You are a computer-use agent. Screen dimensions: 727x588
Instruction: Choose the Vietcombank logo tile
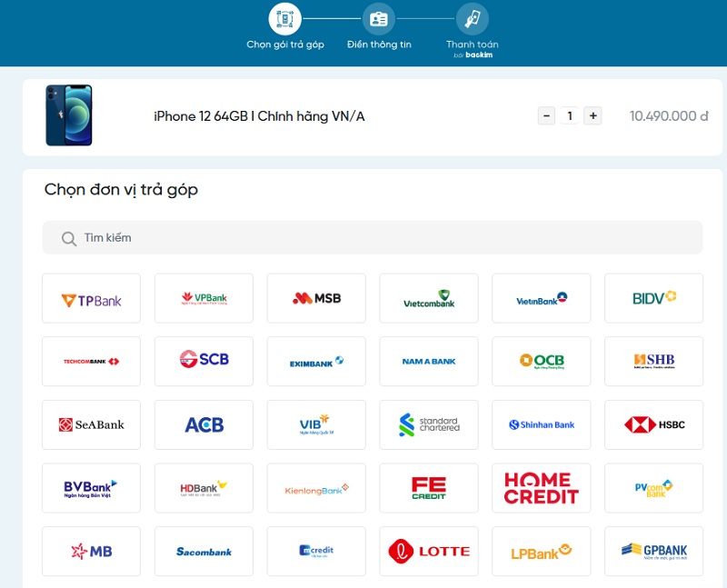tap(429, 299)
